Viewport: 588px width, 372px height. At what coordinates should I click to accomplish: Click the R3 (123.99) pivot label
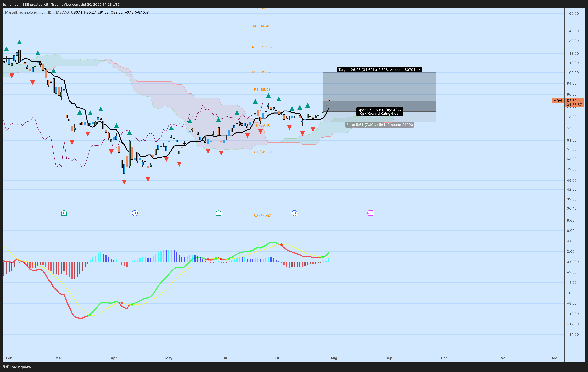tap(262, 47)
